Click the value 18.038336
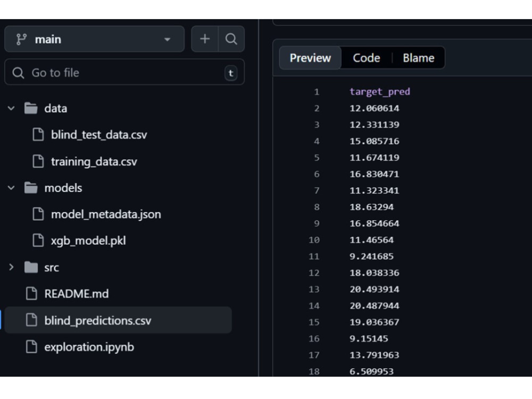The image size is (532, 399). click(x=374, y=273)
